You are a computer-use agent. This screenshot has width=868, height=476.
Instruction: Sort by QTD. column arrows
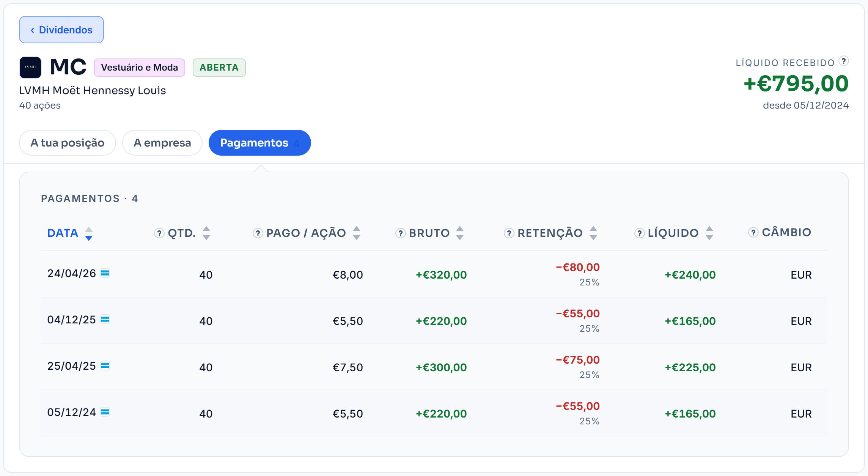(206, 233)
